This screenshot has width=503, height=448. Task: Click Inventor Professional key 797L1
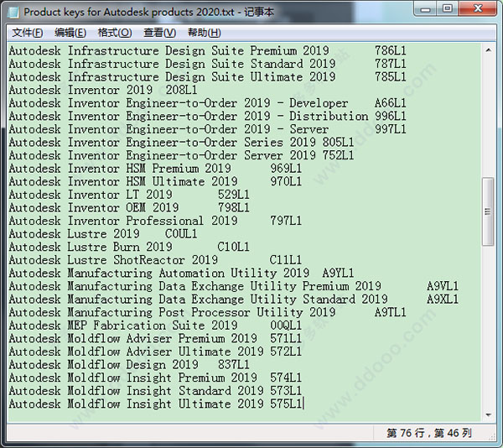[286, 221]
